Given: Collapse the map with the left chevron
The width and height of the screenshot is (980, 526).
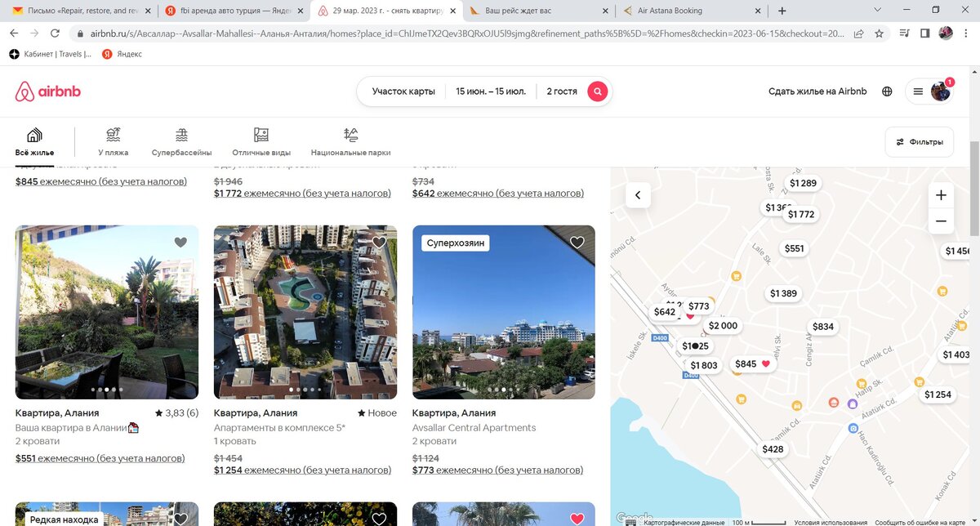Looking at the screenshot, I should (x=638, y=195).
